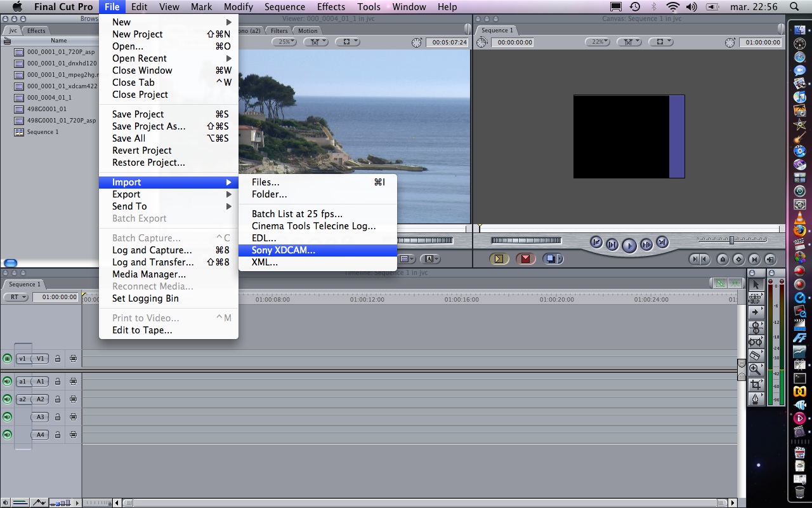
Task: Go to the previous edit in the Canvas
Action: (x=596, y=242)
